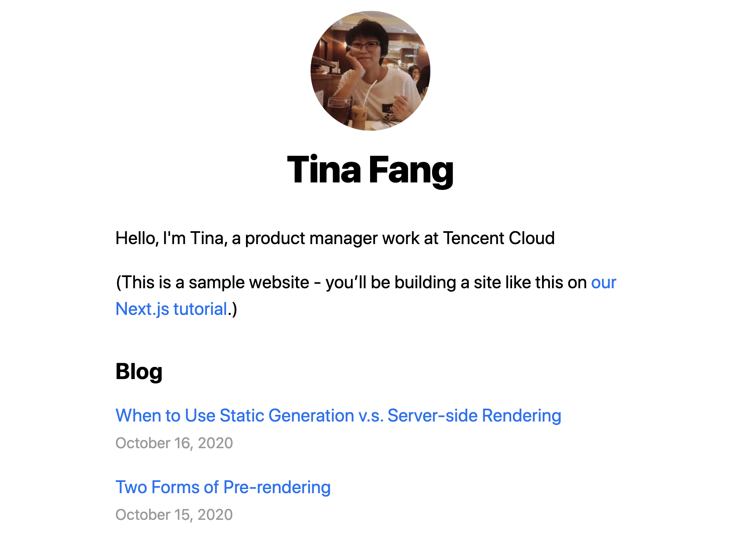756x539 pixels.
Task: Click the "sample website" words in the note
Action: (249, 282)
